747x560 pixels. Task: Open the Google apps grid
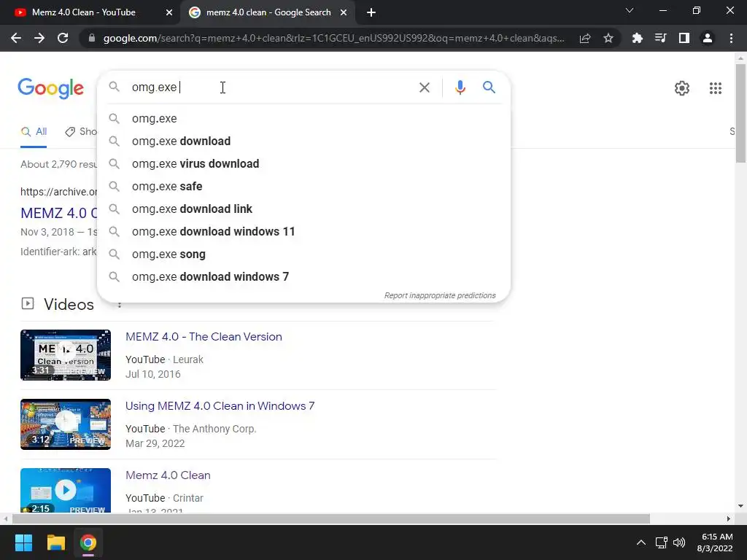click(x=716, y=88)
